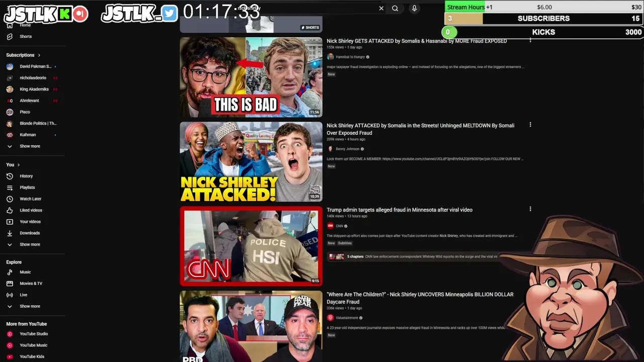
Task: Click Valuetainment channel name
Action: (347, 318)
